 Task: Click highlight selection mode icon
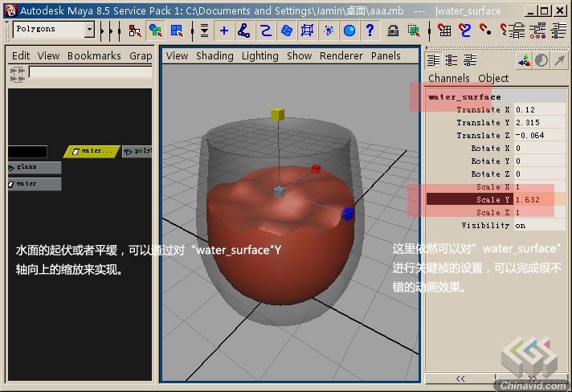pyautogui.click(x=414, y=31)
